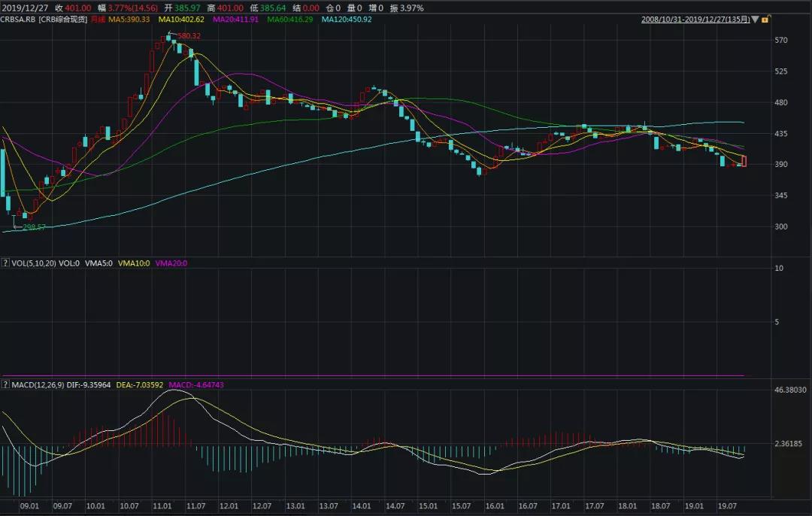Click the 570 price axis label
The width and height of the screenshot is (812, 516).
pyautogui.click(x=781, y=41)
